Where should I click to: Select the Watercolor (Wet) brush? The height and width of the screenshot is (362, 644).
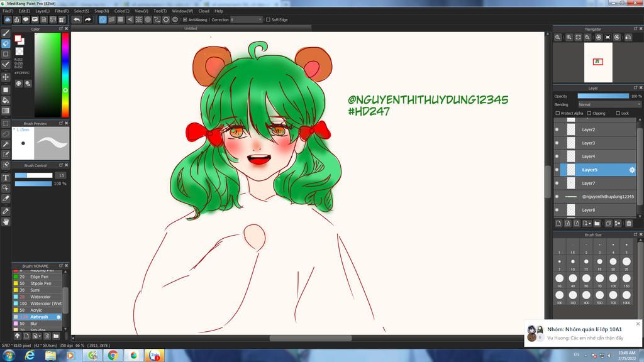tap(37, 304)
